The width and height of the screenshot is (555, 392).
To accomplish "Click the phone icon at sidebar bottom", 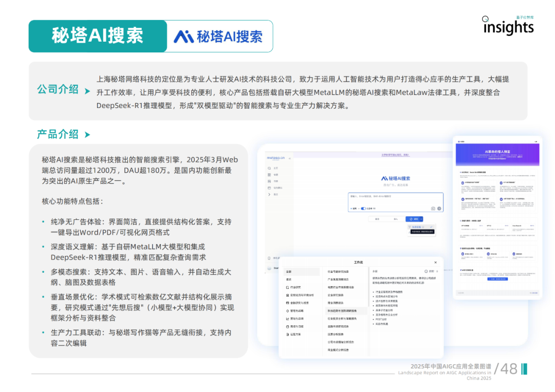I will click(269, 258).
